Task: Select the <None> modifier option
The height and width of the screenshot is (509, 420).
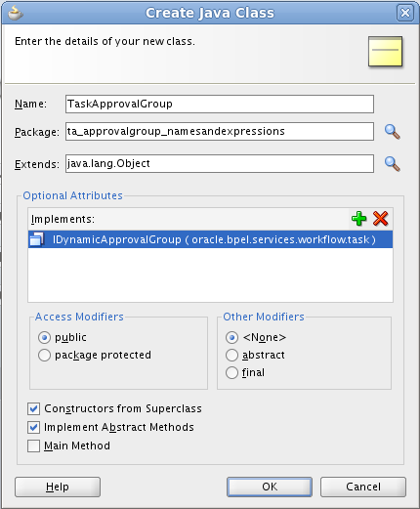Action: coord(231,337)
